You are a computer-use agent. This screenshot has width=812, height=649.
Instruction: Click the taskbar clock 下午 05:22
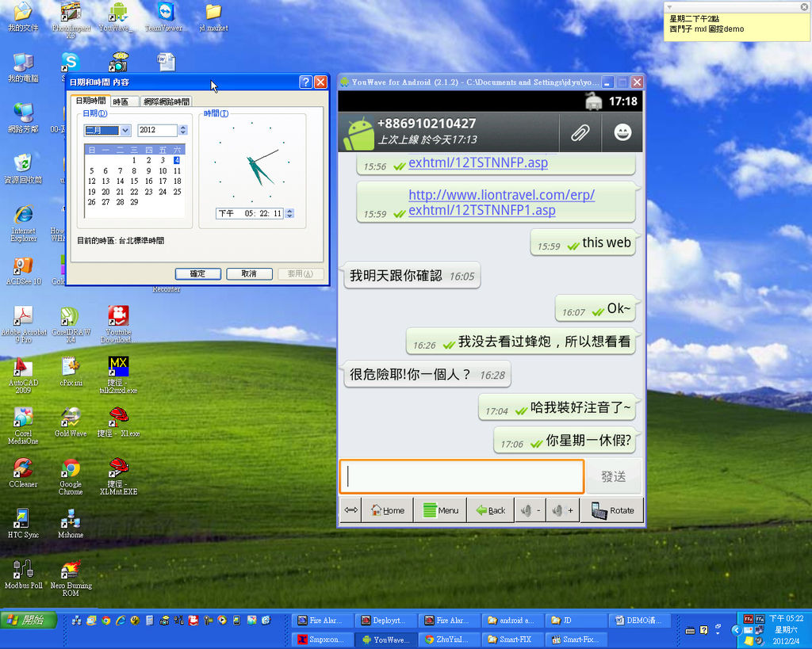click(786, 618)
